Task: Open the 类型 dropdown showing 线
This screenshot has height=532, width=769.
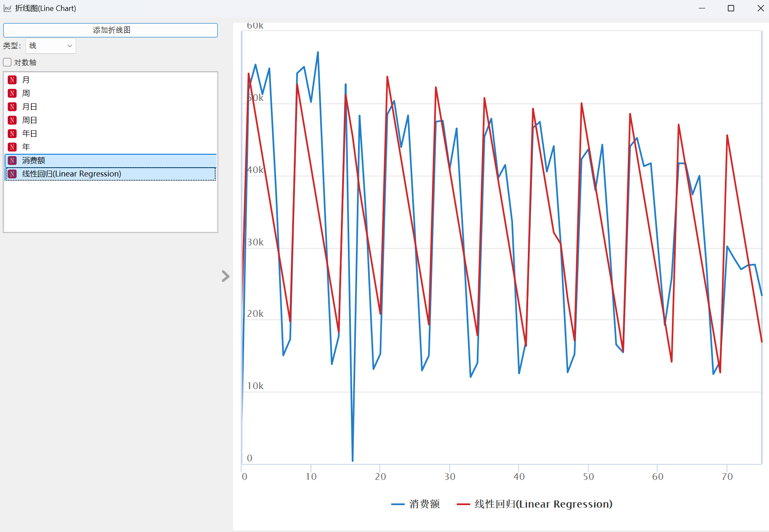Action: pos(51,46)
